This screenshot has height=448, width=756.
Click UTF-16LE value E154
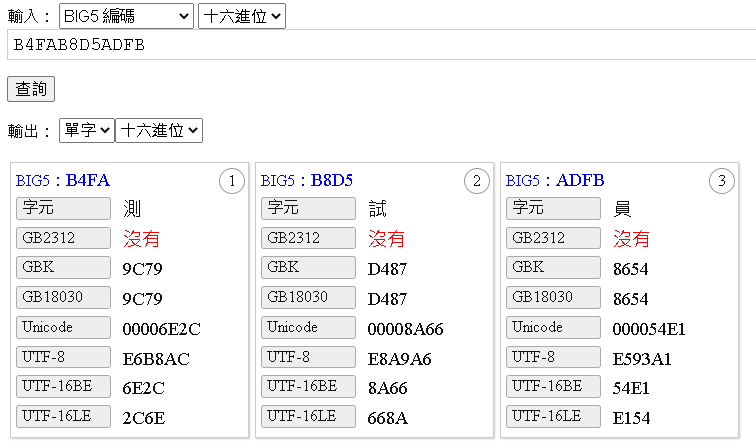click(x=632, y=418)
